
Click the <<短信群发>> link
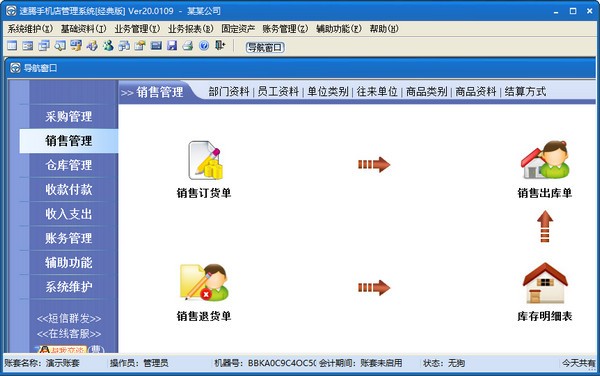pyautogui.click(x=69, y=318)
